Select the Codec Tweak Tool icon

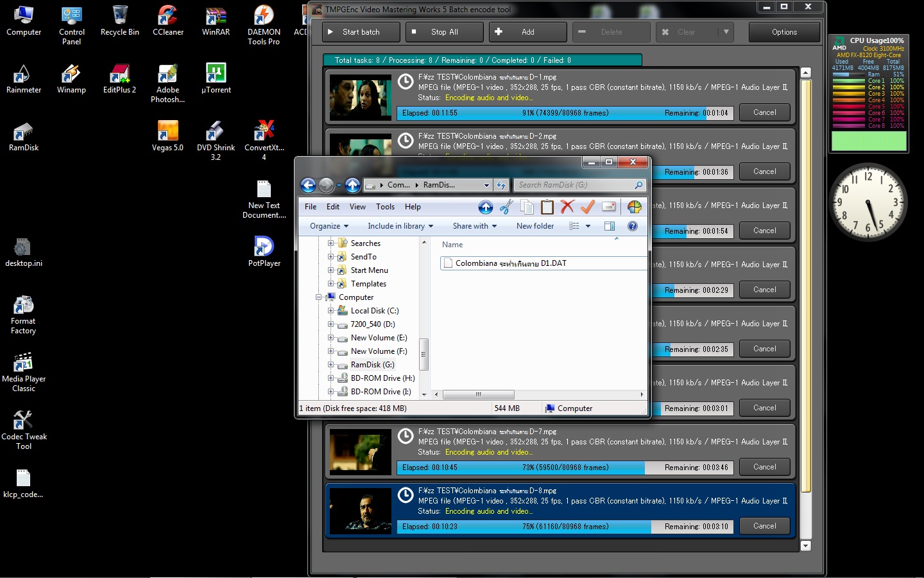pos(24,430)
